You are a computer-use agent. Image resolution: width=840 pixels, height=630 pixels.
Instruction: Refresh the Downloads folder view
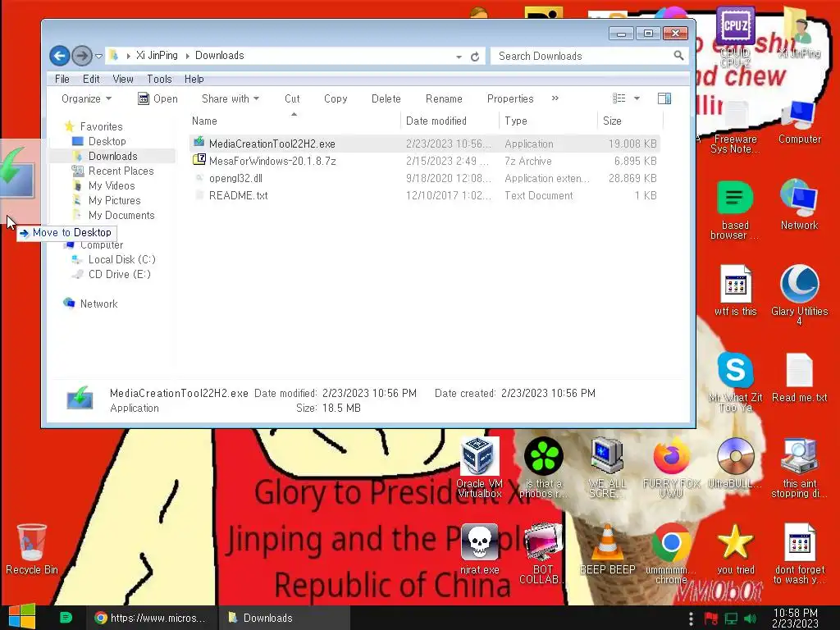coord(475,57)
